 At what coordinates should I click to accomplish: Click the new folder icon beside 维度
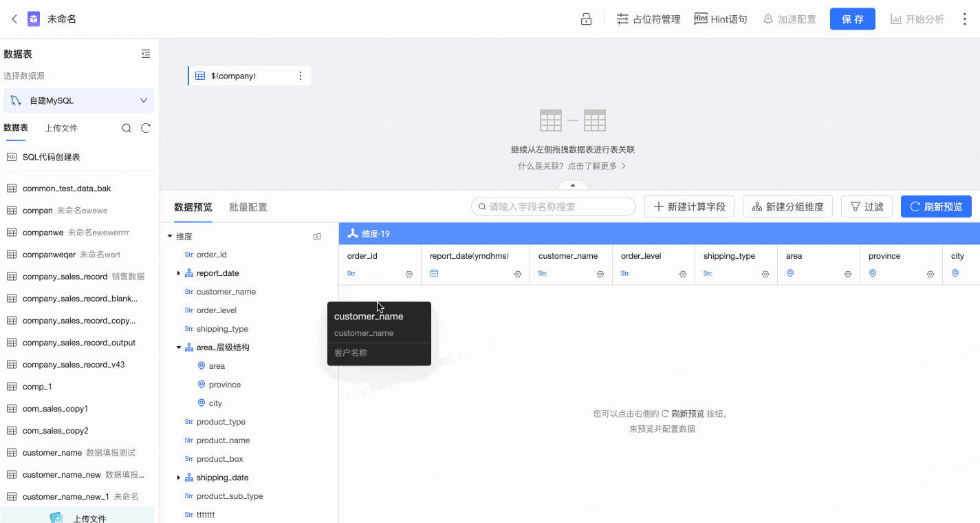[x=317, y=237]
